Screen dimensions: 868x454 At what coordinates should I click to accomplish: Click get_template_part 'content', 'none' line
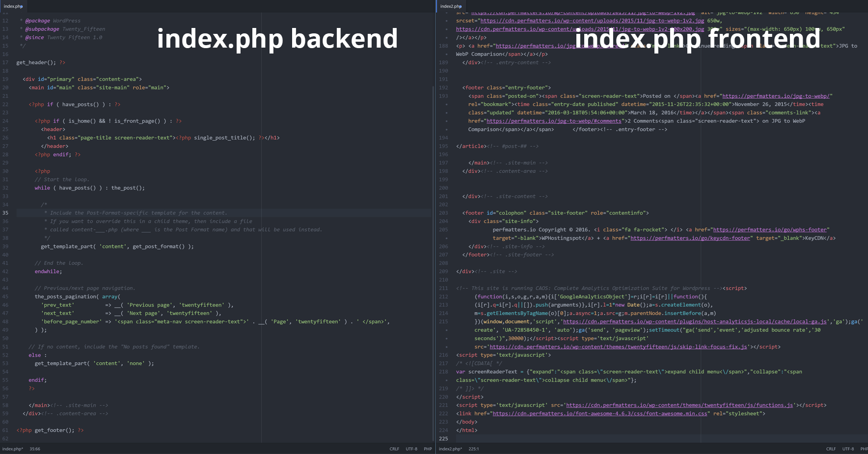point(94,364)
